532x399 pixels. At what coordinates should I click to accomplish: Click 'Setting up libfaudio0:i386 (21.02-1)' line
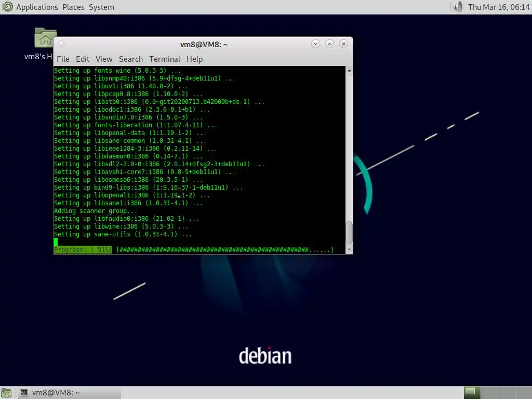click(x=127, y=219)
